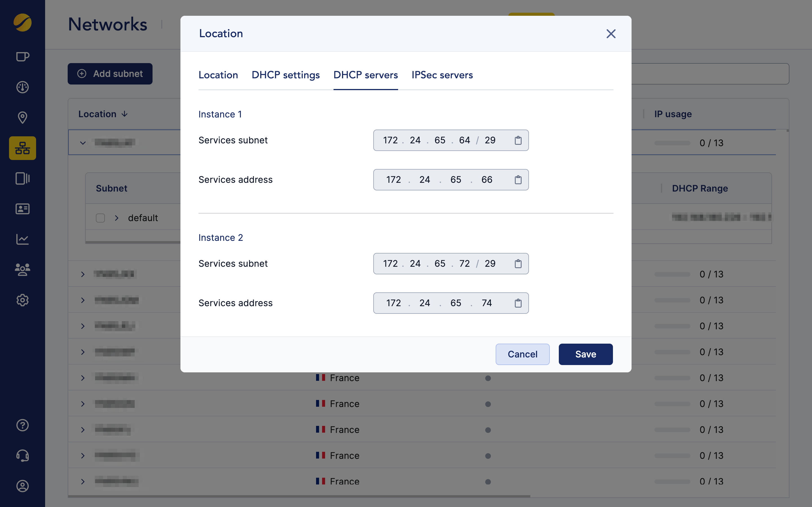
Task: Click clipboard icon for Instance 1 Services address
Action: click(x=518, y=180)
